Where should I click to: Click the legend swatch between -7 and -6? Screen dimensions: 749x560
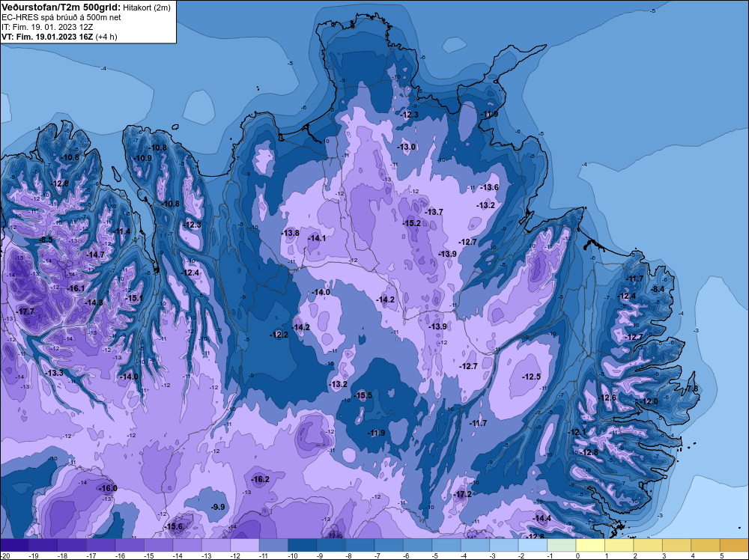click(x=389, y=545)
